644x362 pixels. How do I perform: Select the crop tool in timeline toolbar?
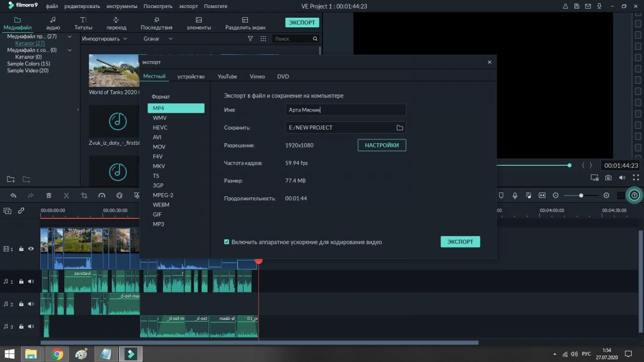(x=84, y=196)
